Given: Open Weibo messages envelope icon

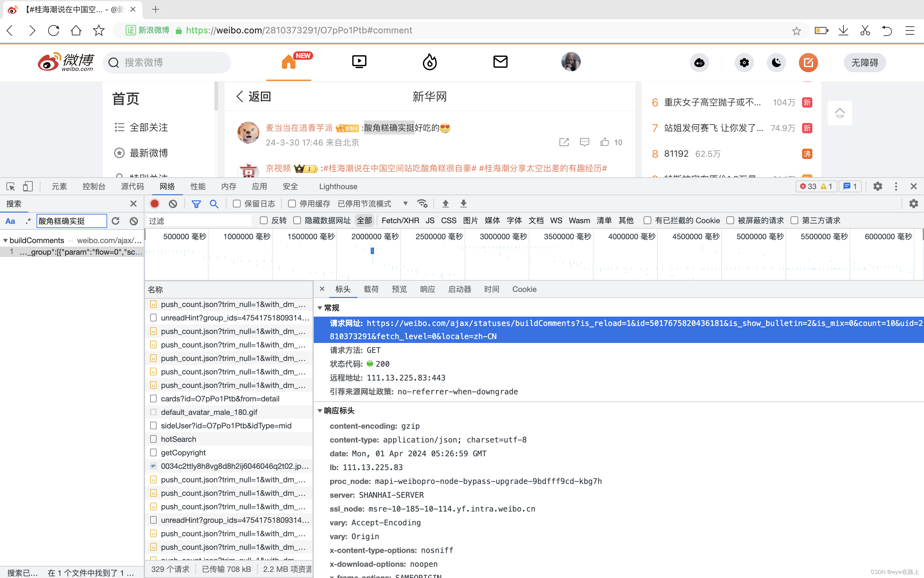Looking at the screenshot, I should click(500, 62).
